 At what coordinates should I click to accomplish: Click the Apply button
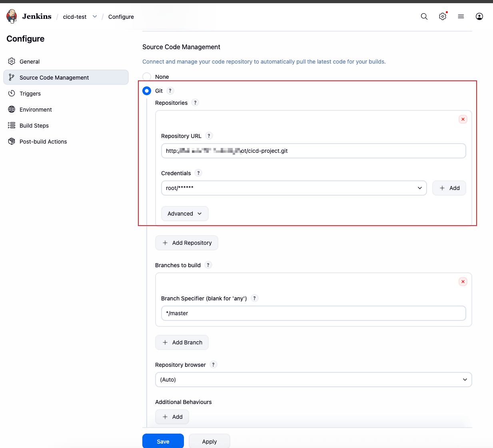click(210, 441)
